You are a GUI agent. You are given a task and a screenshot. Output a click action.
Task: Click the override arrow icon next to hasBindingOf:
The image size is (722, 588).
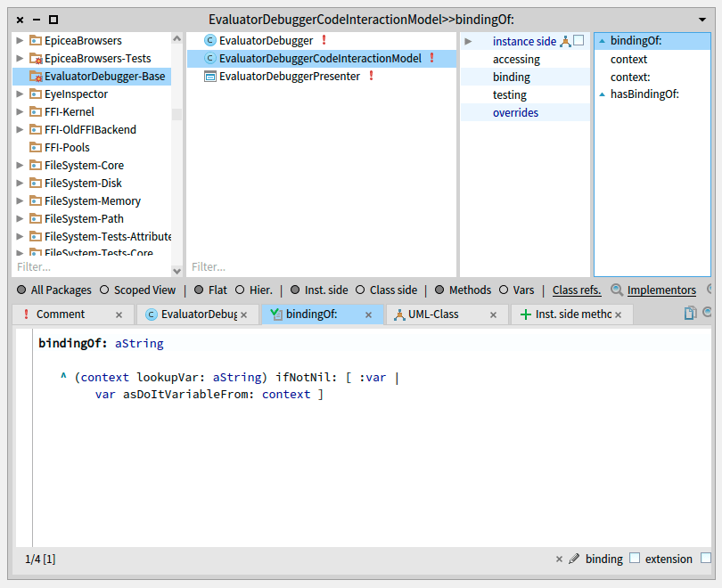pyautogui.click(x=602, y=94)
